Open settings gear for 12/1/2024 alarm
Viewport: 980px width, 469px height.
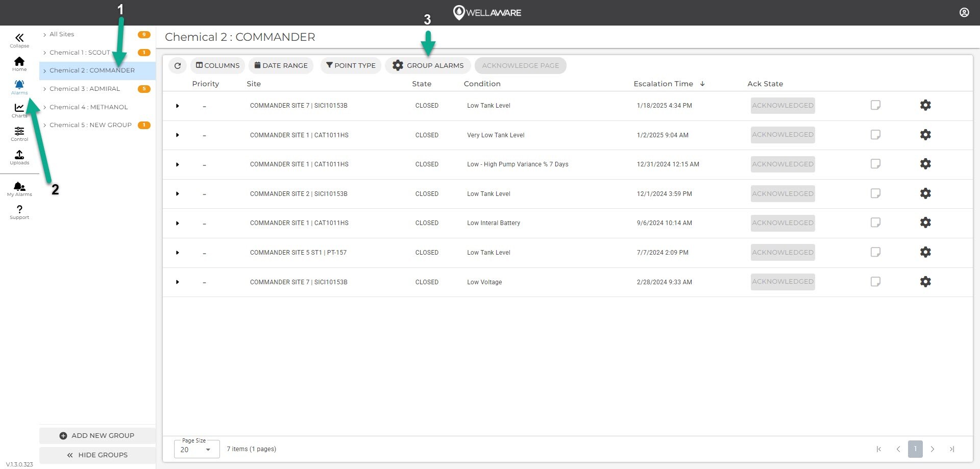pyautogui.click(x=925, y=193)
